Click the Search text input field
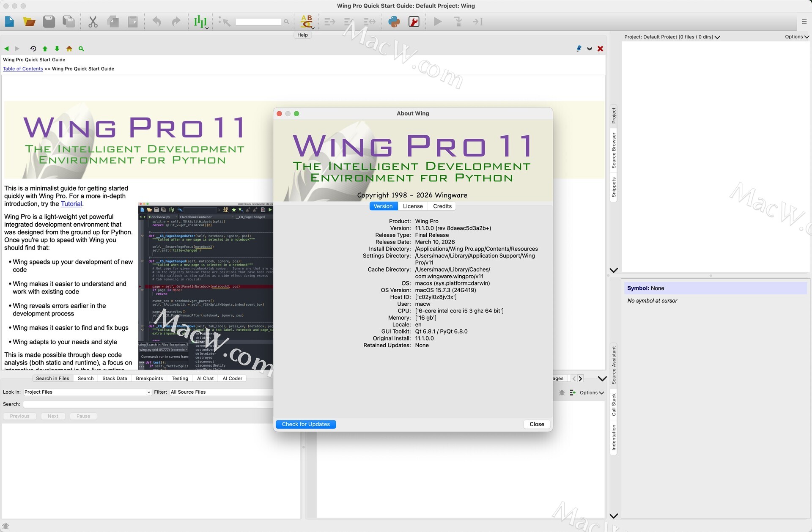This screenshot has height=532, width=812. pos(148,404)
